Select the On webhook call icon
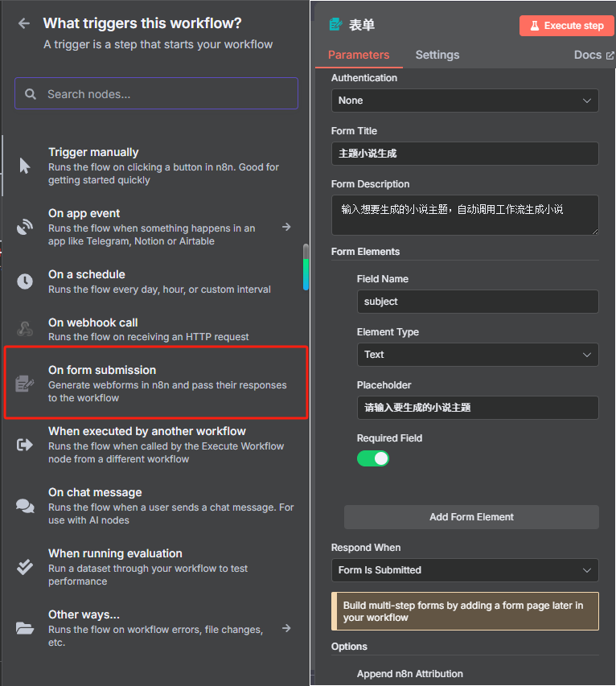Image resolution: width=616 pixels, height=686 pixels. pyautogui.click(x=25, y=329)
